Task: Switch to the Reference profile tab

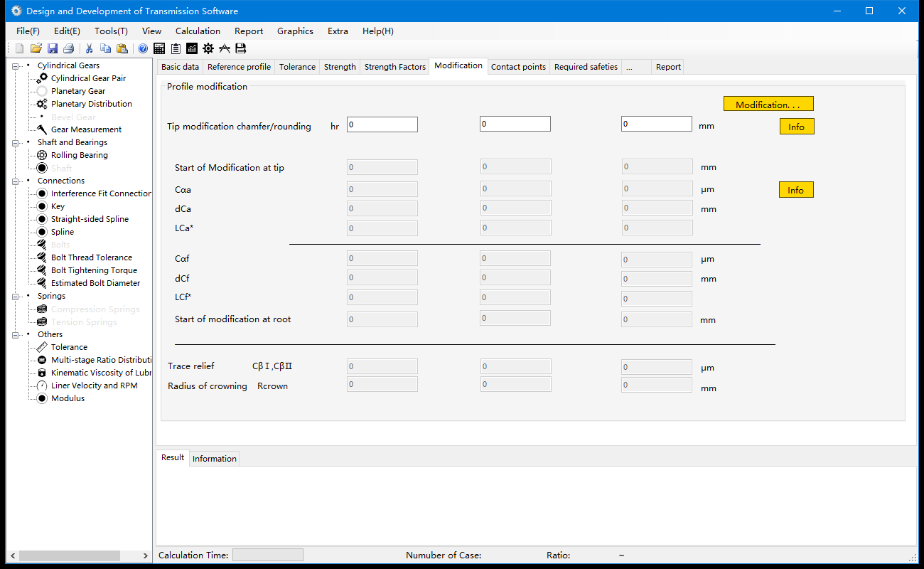Action: (x=239, y=67)
